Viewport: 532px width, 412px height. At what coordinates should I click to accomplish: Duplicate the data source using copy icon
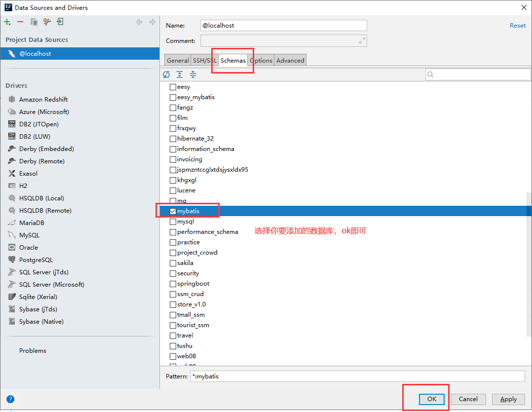34,22
